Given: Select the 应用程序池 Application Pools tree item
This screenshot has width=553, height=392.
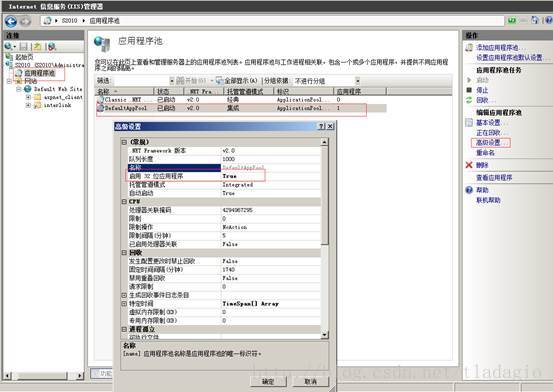Looking at the screenshot, I should point(40,73).
